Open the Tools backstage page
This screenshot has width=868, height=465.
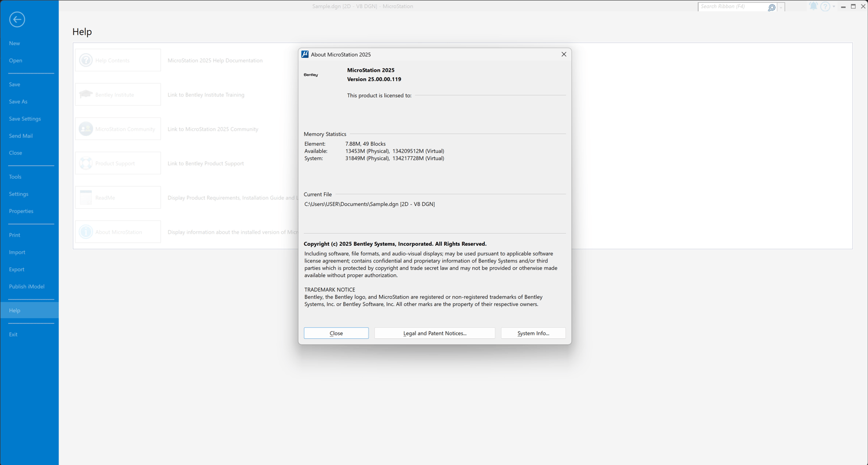(30, 176)
